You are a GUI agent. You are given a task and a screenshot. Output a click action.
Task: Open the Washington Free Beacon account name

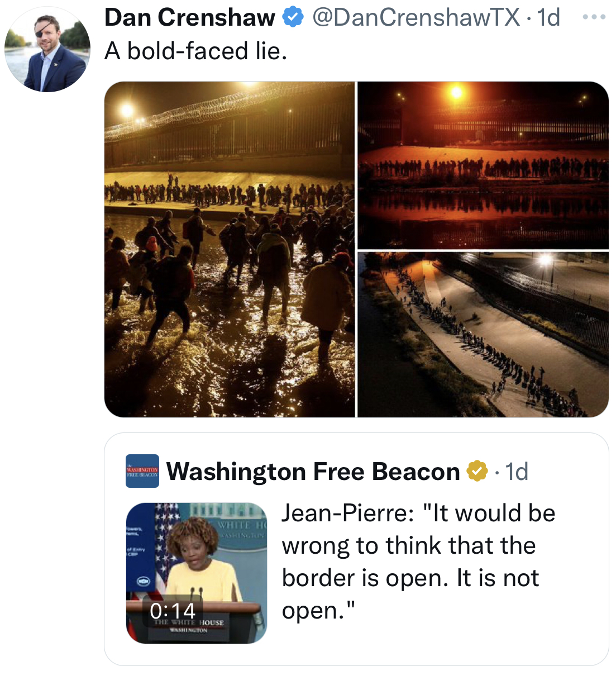click(313, 471)
